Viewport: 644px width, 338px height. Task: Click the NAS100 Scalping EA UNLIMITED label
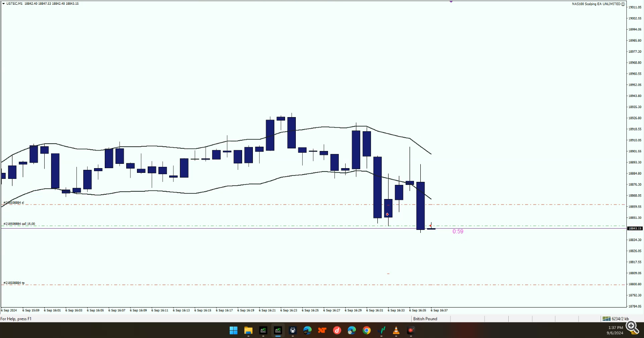596,4
